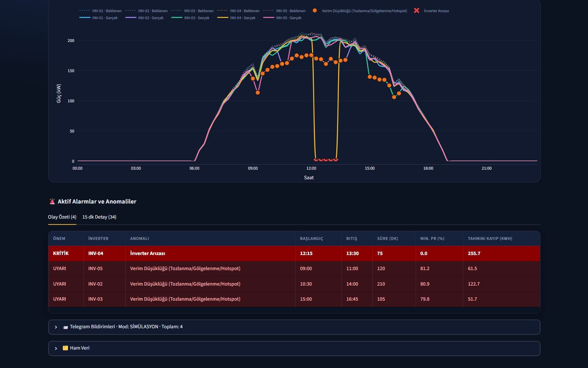Hide the INV-05 Gerçek legend series
Viewport: 588px width, 368px height.
pyautogui.click(x=282, y=18)
